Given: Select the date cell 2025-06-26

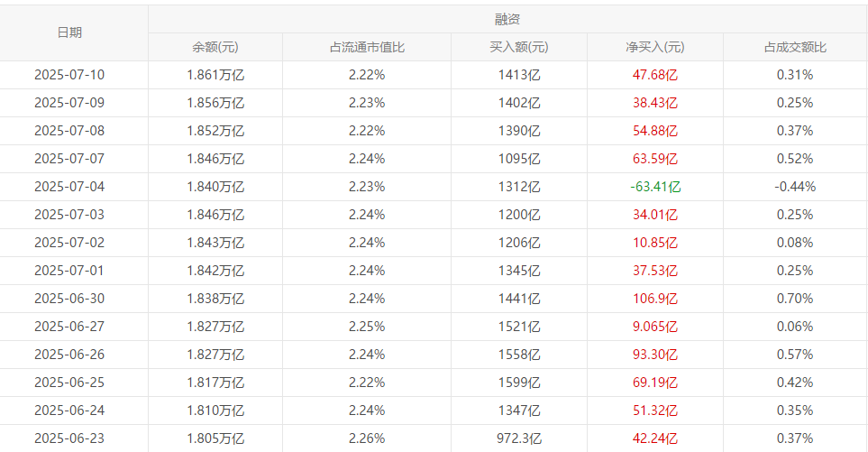Looking at the screenshot, I should [x=69, y=355].
